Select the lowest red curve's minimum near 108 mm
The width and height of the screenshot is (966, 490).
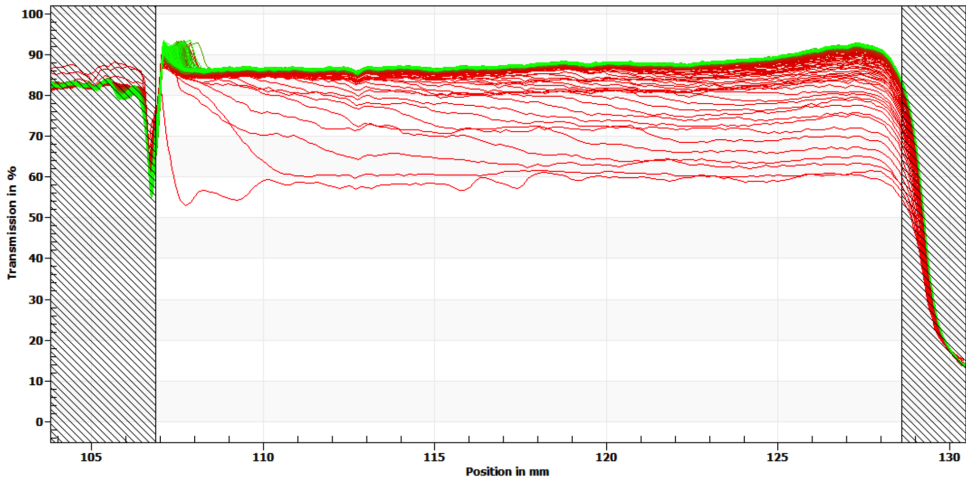(x=185, y=204)
